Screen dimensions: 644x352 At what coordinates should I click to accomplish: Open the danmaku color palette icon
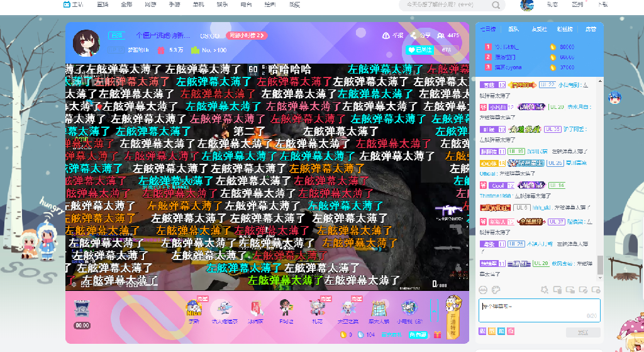coord(496,290)
